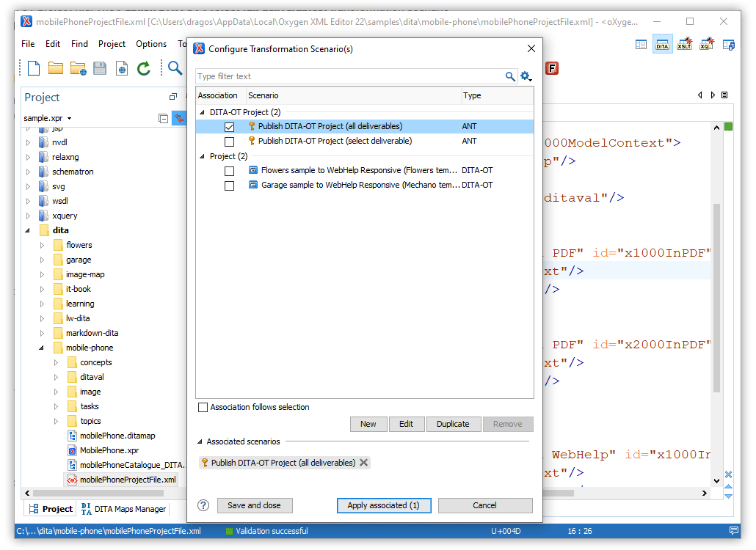756x550 pixels.
Task: Click the New document toolbar icon
Action: 34,68
